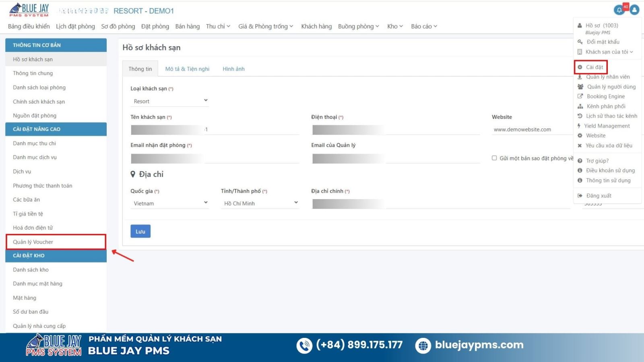Open the notification bell icon

pos(619,10)
